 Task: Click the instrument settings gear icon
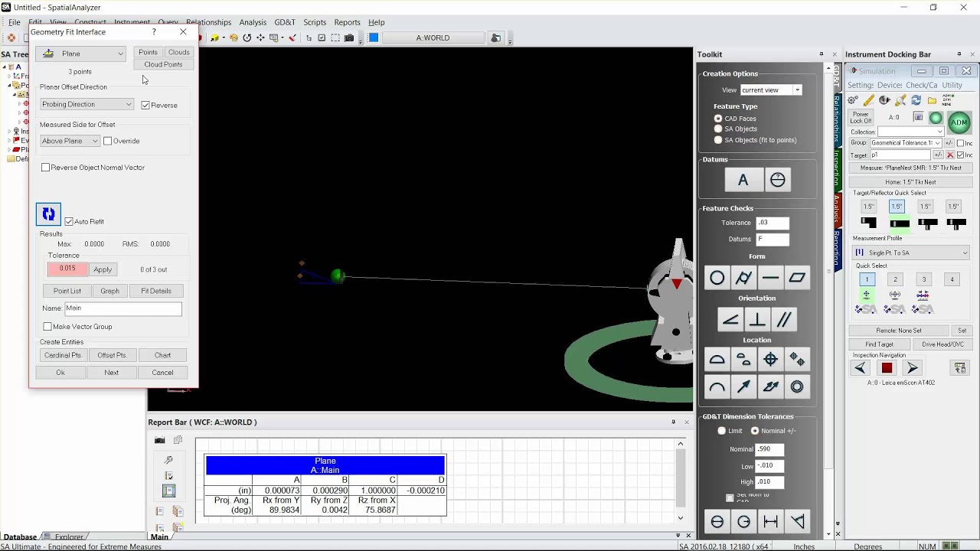[853, 100]
